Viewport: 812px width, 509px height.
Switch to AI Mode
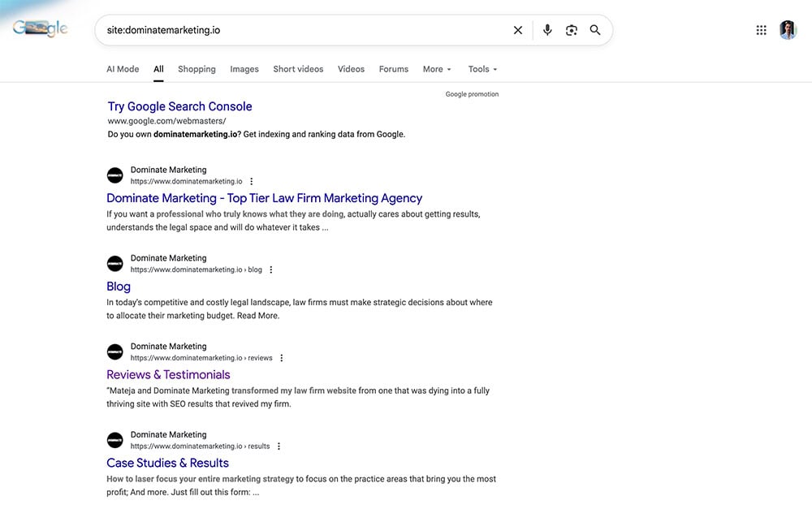[123, 69]
